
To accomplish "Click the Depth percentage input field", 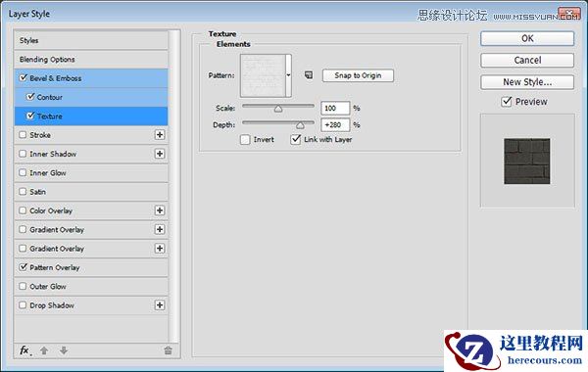I will tap(335, 124).
